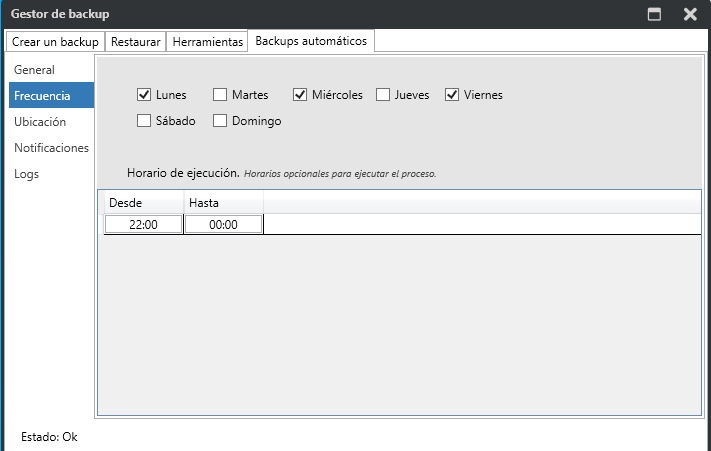Viewport: 711px width, 451px height.
Task: Disable the Miércoles checkbox
Action: point(300,95)
